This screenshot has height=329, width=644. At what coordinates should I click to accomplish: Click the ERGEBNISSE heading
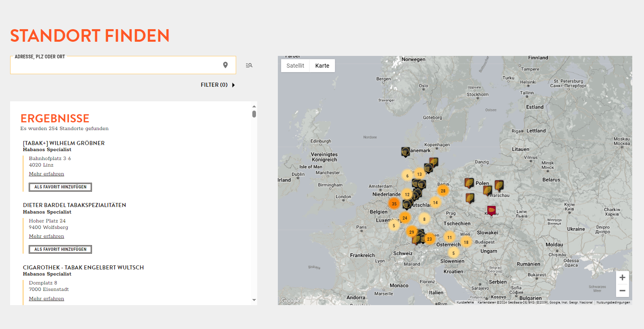point(55,118)
